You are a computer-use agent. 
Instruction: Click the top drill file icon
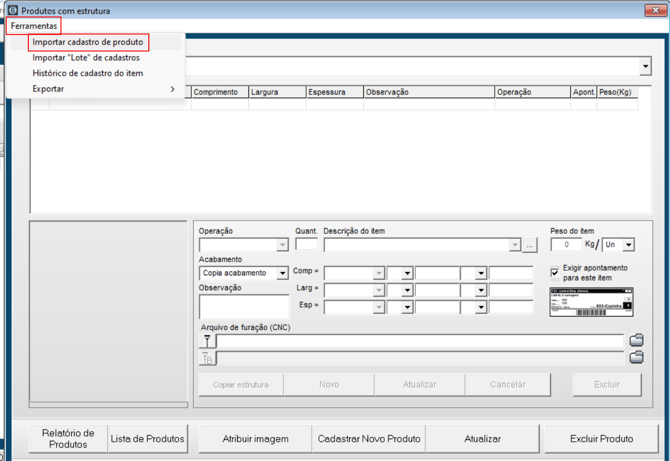(208, 341)
